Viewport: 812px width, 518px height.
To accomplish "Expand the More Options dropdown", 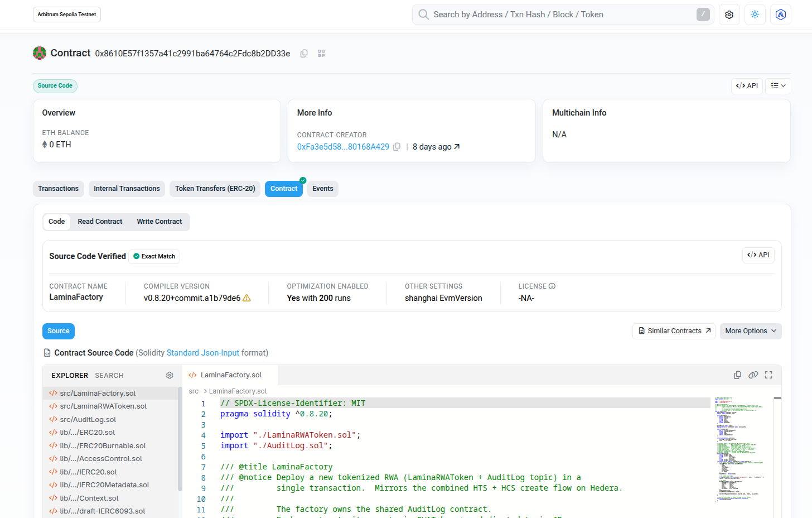I will coord(751,331).
